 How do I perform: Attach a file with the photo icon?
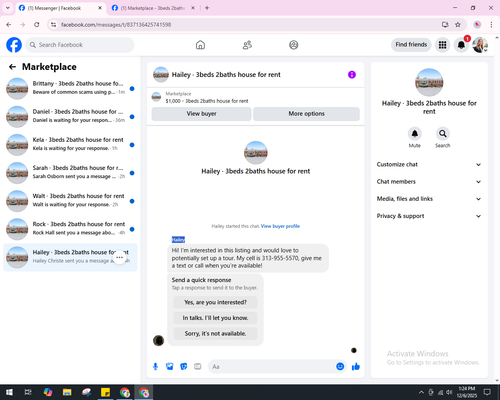[x=170, y=367]
